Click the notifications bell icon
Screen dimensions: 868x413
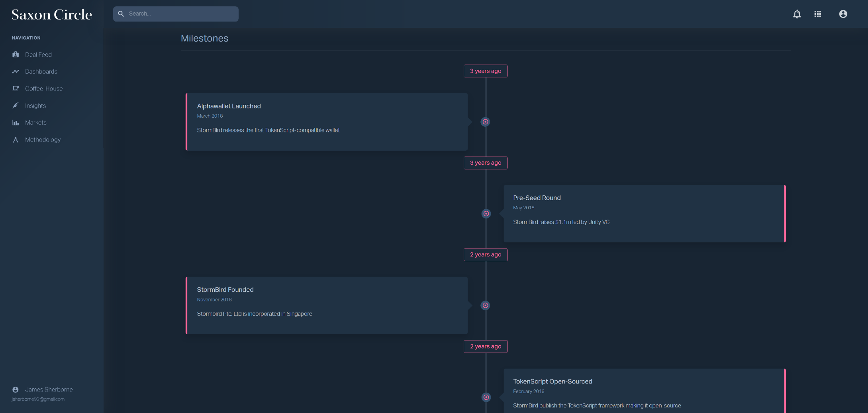797,14
